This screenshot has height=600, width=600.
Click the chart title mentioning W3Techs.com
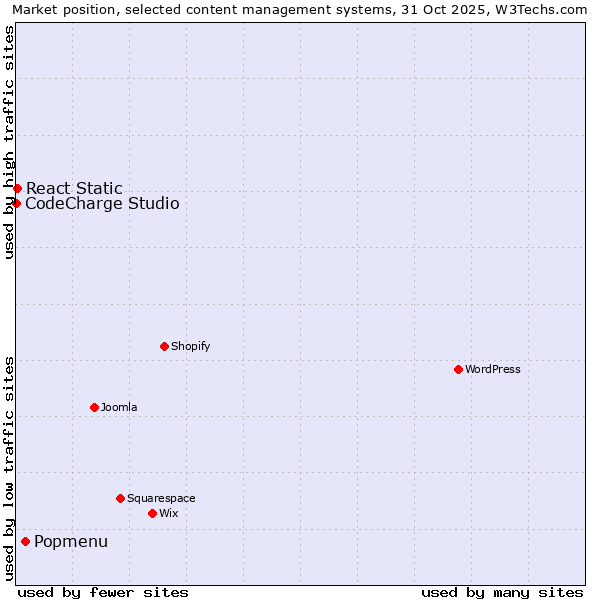pos(300,9)
